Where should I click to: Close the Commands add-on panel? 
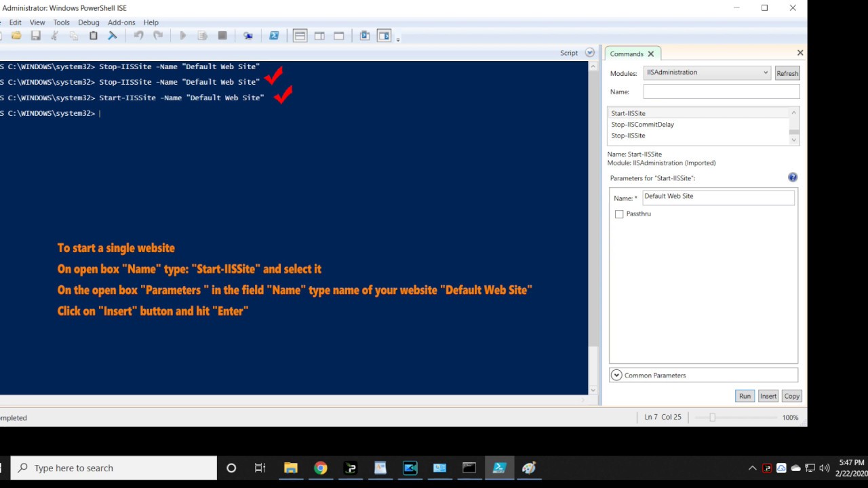800,53
